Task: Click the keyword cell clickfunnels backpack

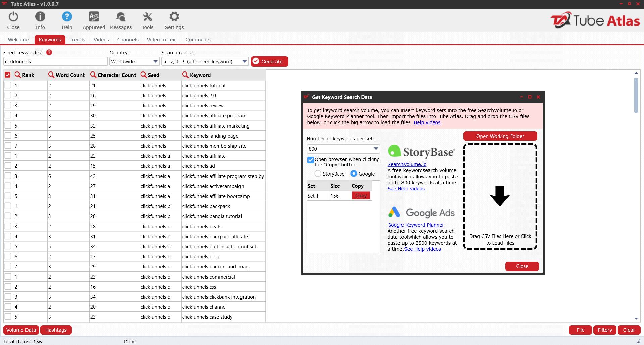Action: [223, 206]
